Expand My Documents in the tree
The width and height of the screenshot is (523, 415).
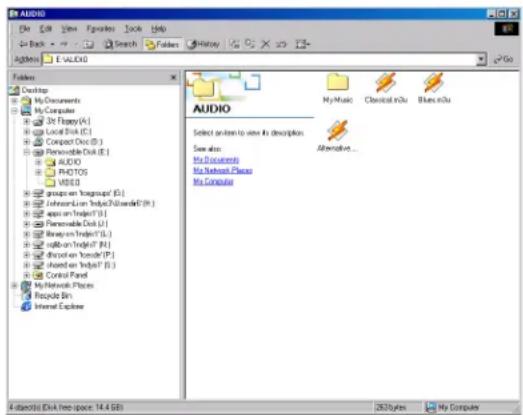14,100
